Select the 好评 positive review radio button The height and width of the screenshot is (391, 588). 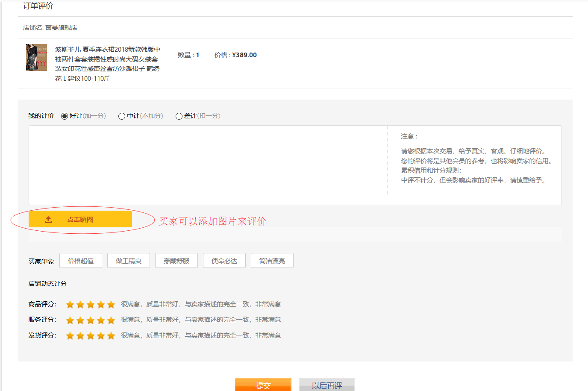click(x=65, y=116)
